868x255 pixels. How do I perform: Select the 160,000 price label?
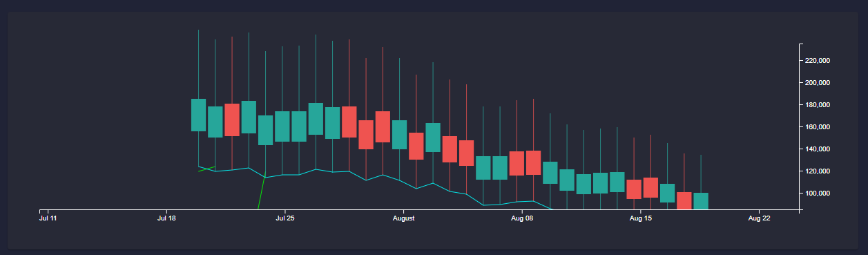817,127
